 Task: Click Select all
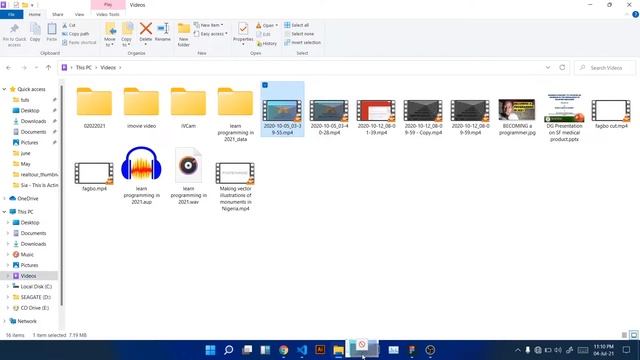[x=296, y=25]
